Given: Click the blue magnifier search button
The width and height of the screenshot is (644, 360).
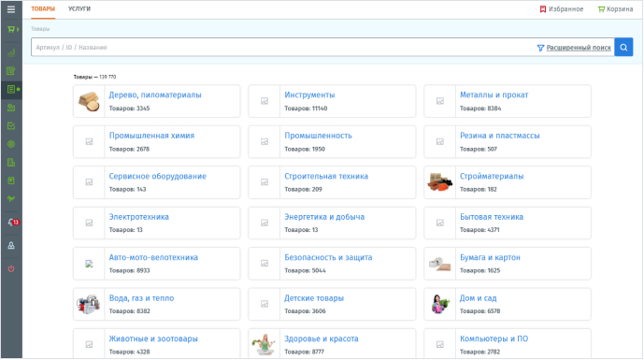Looking at the screenshot, I should (623, 48).
